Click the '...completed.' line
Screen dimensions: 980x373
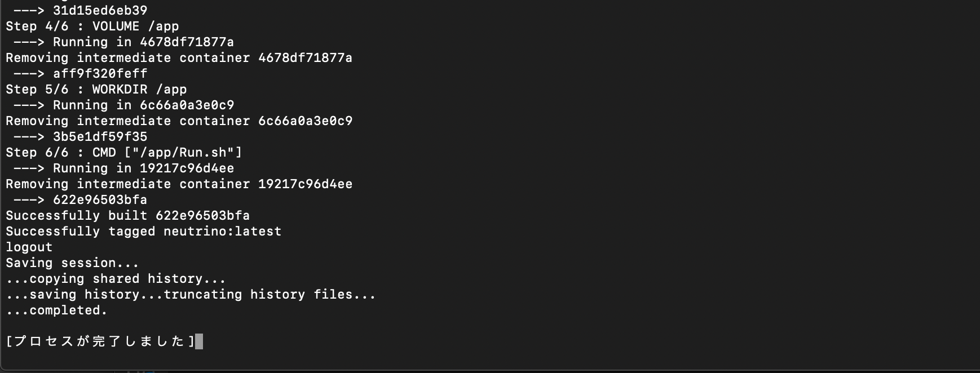click(57, 310)
